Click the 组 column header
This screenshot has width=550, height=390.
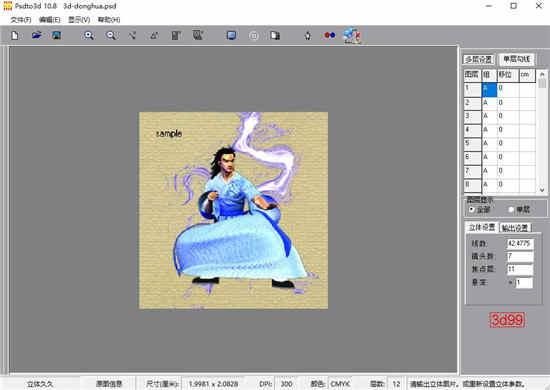pos(490,75)
